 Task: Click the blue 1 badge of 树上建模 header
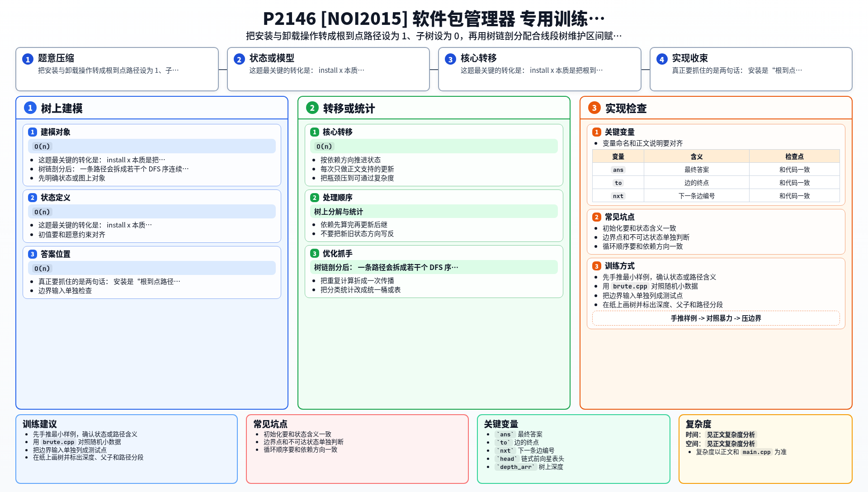30,108
